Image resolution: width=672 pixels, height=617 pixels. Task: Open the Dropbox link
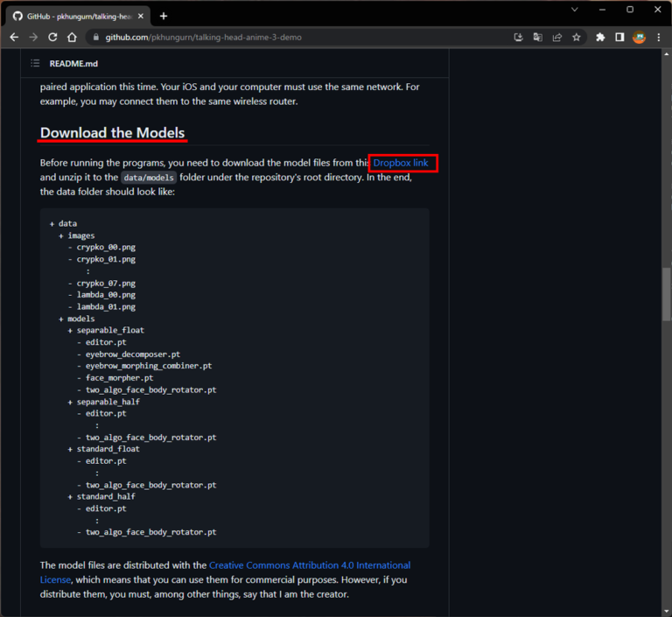pos(401,163)
